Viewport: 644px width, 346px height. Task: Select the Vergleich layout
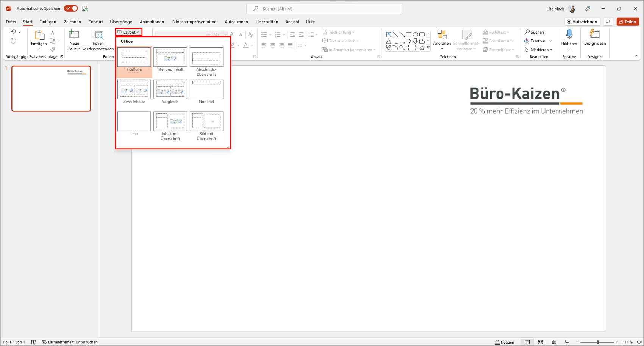click(170, 92)
